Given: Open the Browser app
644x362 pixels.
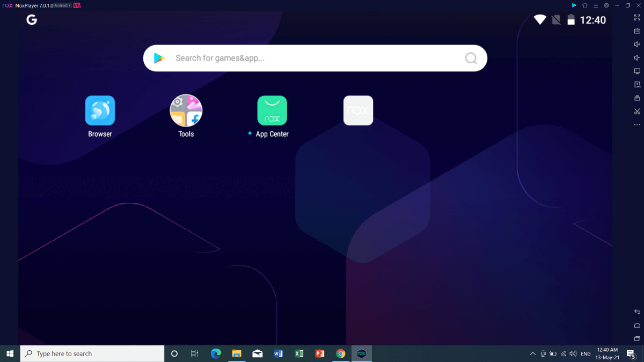Looking at the screenshot, I should (100, 110).
